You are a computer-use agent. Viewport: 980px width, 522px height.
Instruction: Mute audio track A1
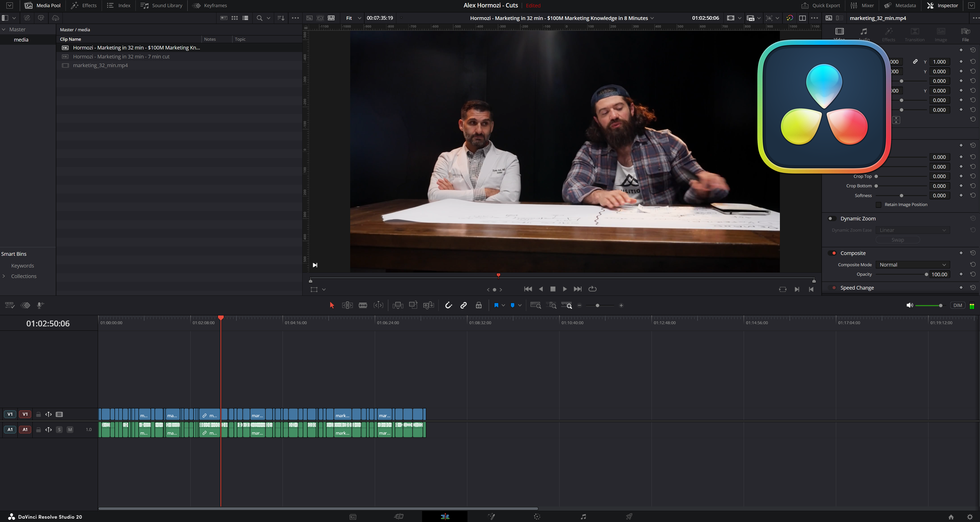(x=70, y=430)
